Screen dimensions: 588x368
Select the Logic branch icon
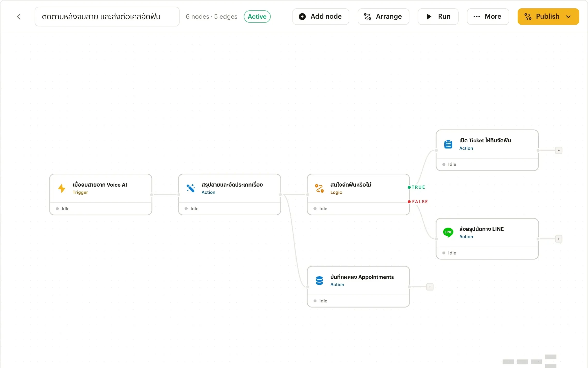point(319,188)
